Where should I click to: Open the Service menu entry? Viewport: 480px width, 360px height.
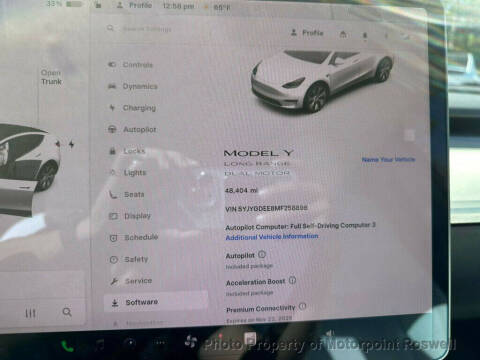coord(131,281)
